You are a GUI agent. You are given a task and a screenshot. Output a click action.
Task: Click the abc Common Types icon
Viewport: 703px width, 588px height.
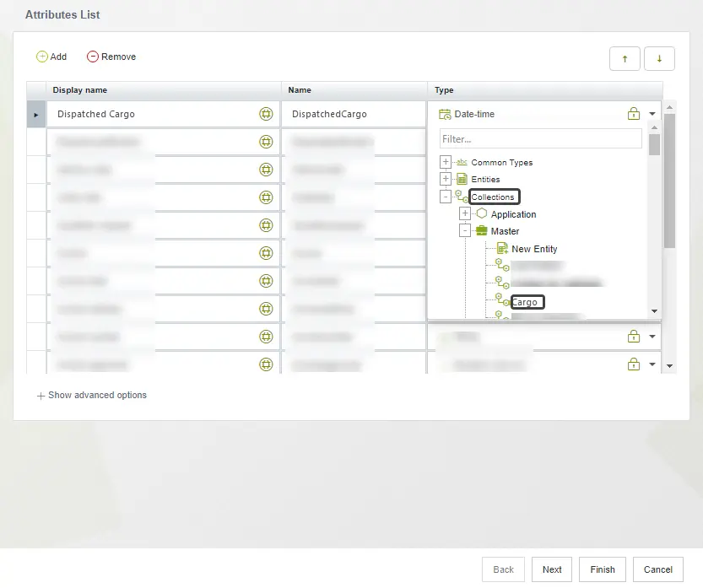(462, 162)
